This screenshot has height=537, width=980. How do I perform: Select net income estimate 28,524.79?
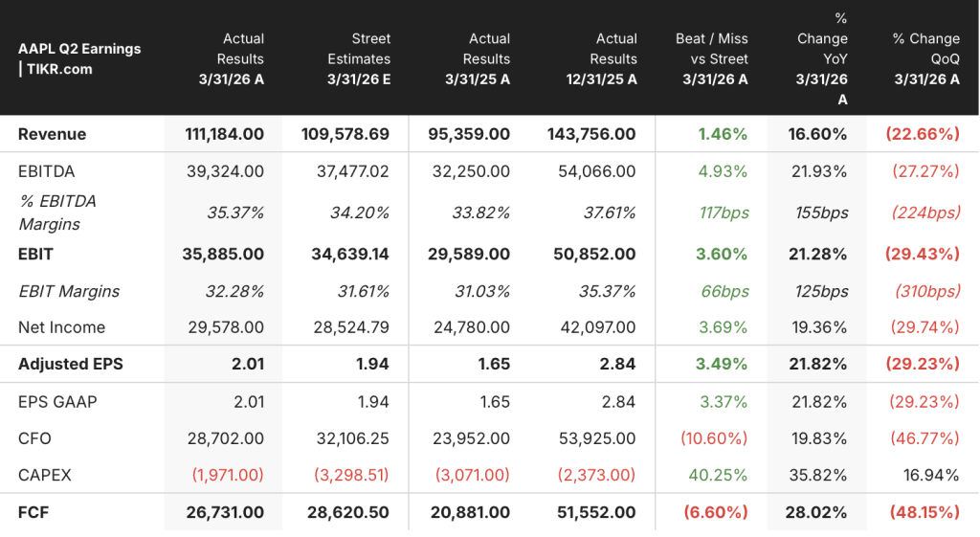point(351,327)
